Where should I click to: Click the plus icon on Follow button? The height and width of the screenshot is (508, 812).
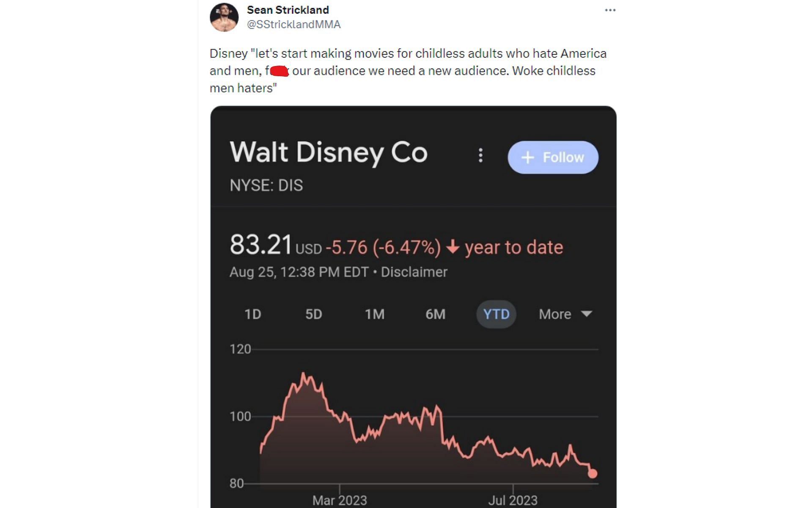pyautogui.click(x=527, y=157)
